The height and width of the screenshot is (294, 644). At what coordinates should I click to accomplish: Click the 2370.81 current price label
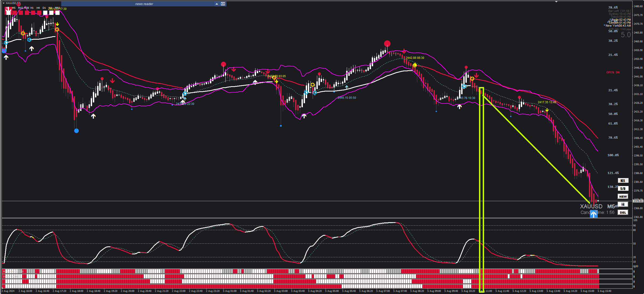pos(638,201)
